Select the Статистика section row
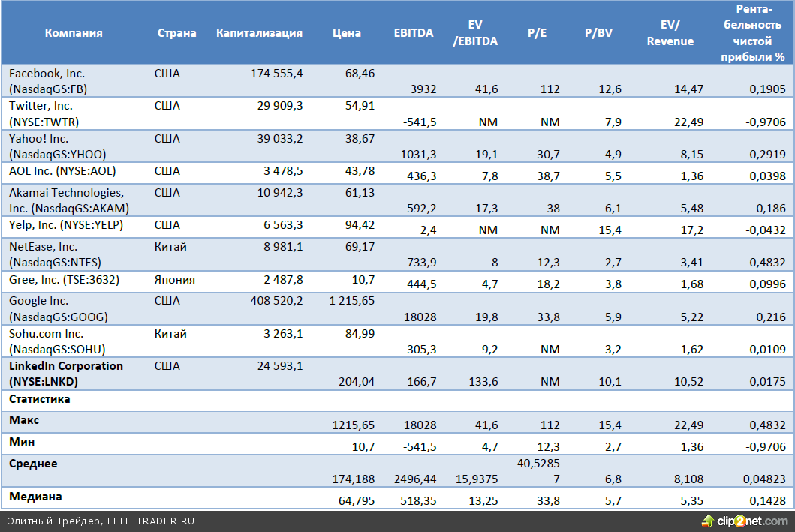This screenshot has height=532, width=795. [39, 399]
